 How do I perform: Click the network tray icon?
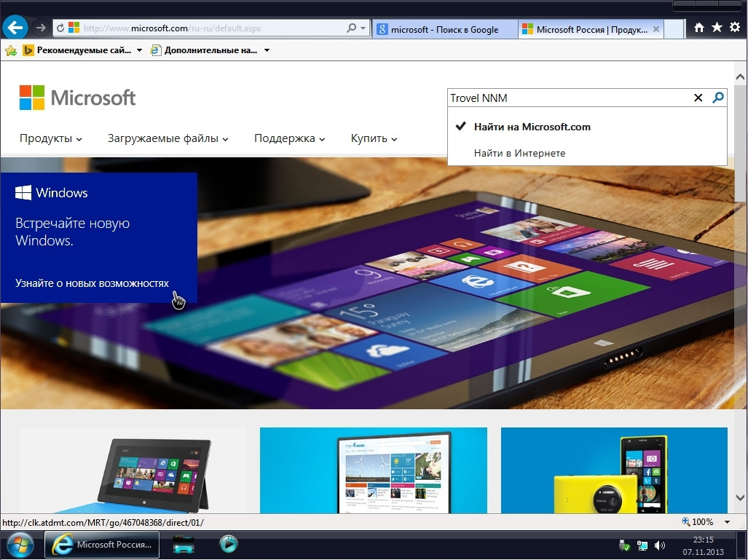[642, 545]
